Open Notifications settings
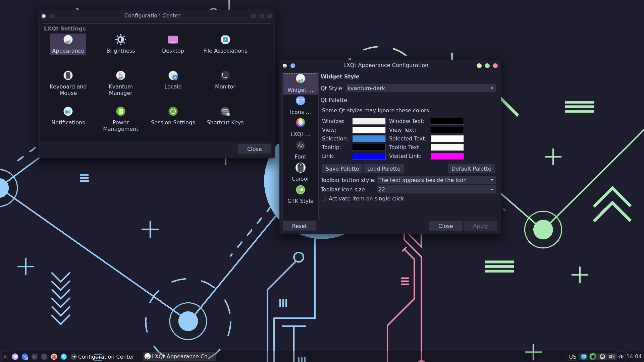The width and height of the screenshot is (644, 362). coord(68,116)
